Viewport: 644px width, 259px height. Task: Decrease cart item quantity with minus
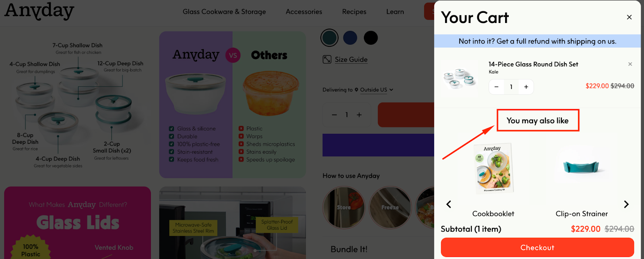(x=496, y=87)
